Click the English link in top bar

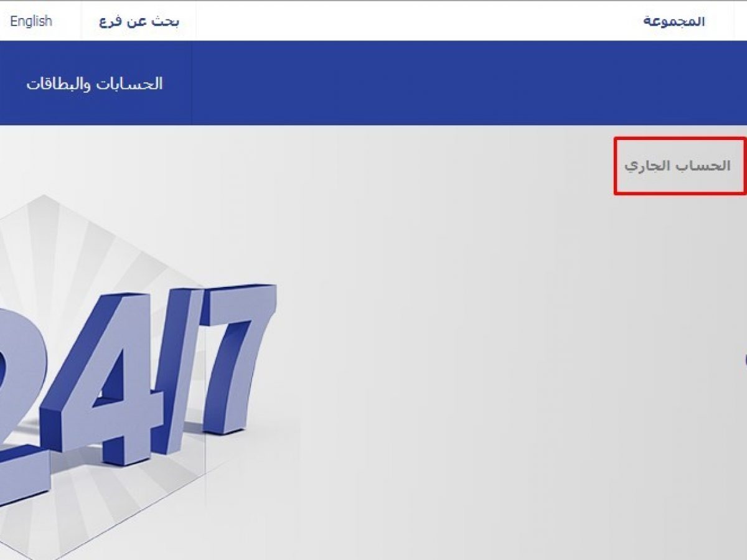31,21
